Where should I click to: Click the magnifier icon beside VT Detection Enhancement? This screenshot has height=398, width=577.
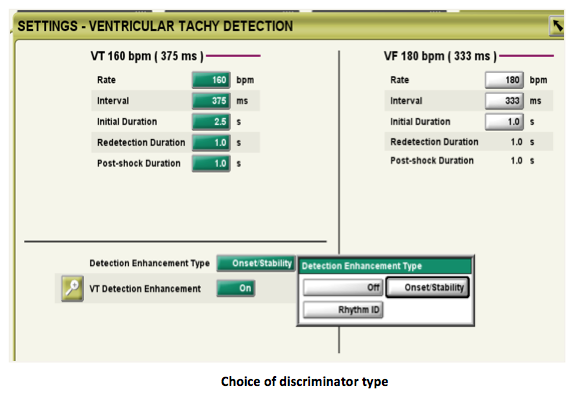coord(72,289)
